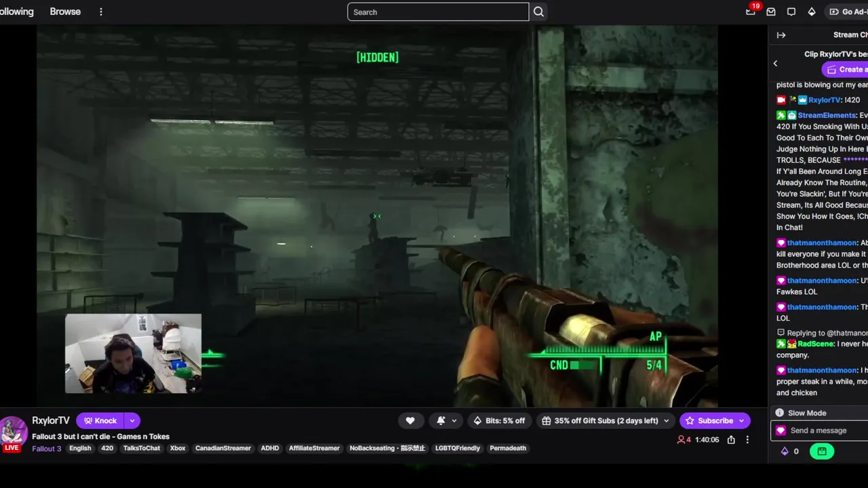This screenshot has height=488, width=868.
Task: Open the three-dot menu beside Browse
Action: pos(101,12)
